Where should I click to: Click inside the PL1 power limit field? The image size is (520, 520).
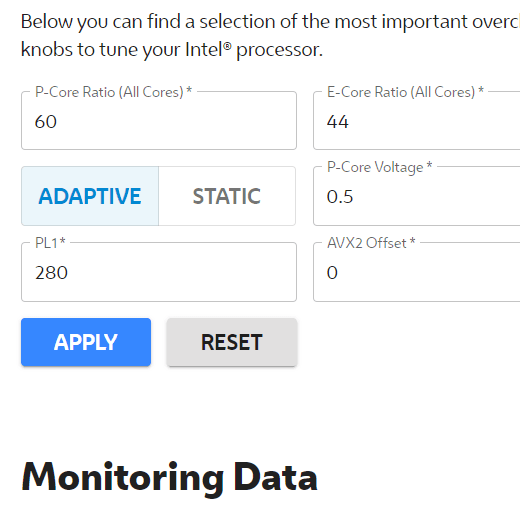pos(159,272)
